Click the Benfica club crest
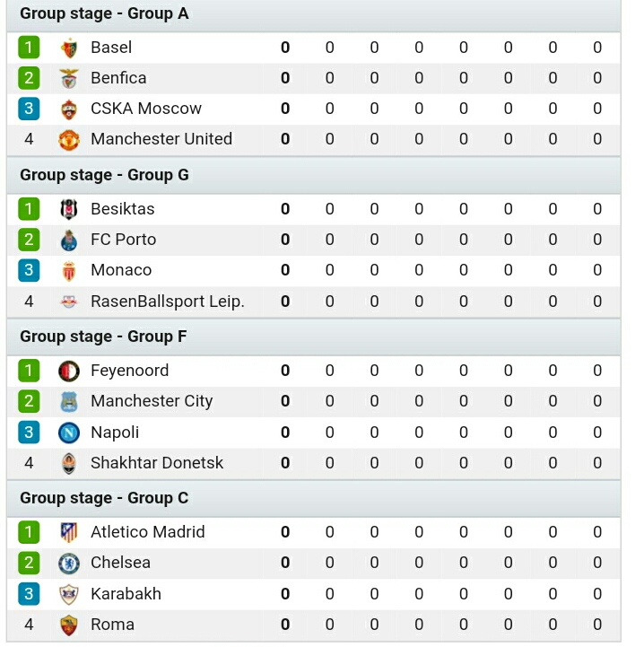The image size is (644, 647). pos(69,78)
